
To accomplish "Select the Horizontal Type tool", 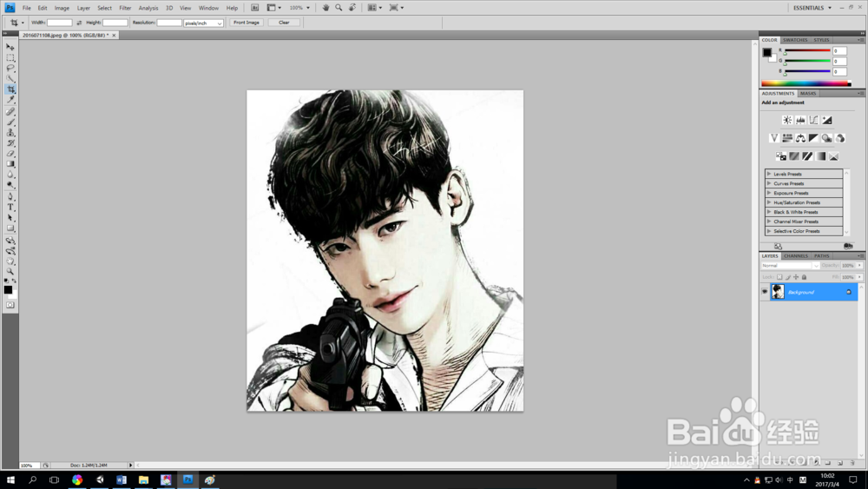I will point(10,207).
